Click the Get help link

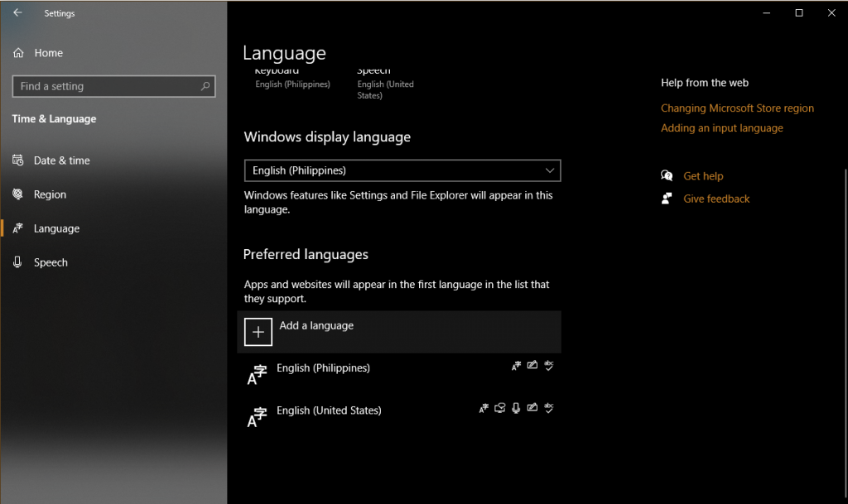(x=703, y=176)
